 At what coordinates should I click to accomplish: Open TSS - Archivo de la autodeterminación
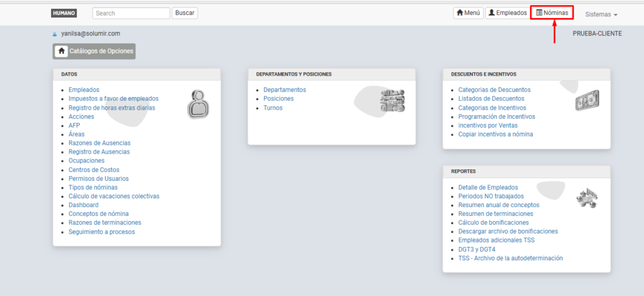coord(510,258)
